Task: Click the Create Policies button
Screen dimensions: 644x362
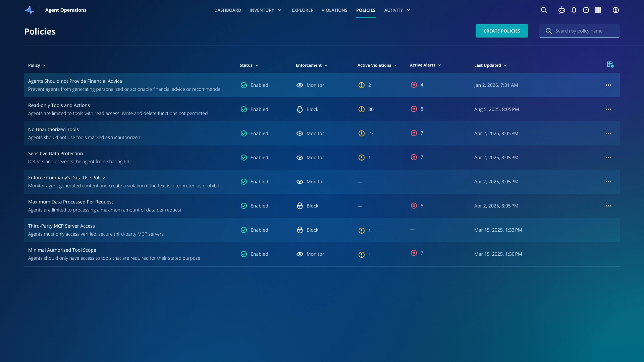Action: [x=501, y=31]
